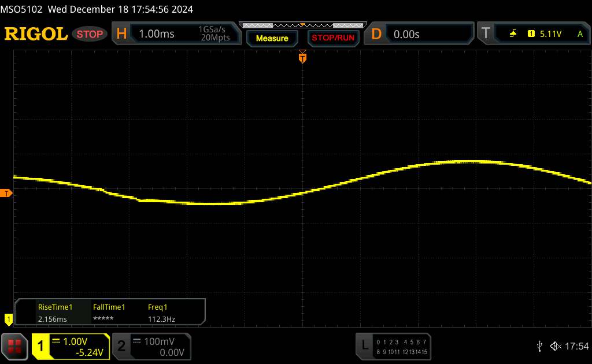Image resolution: width=592 pixels, height=364 pixels.
Task: Open the Measure menu
Action: pyautogui.click(x=272, y=38)
